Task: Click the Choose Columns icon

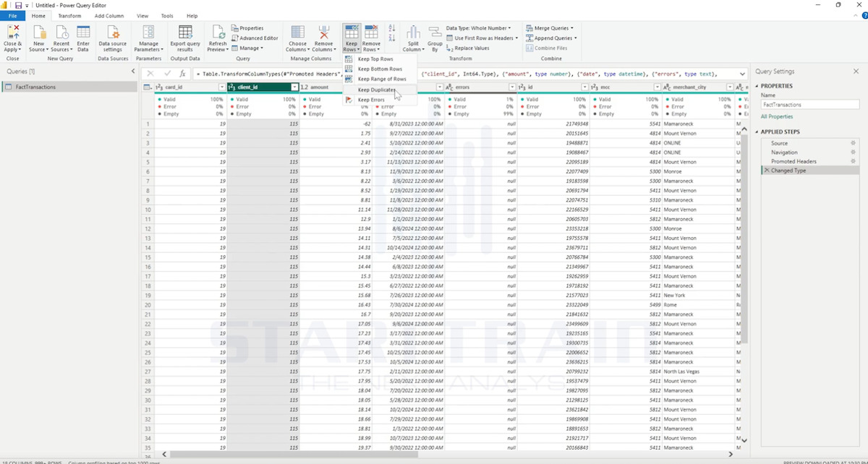Action: click(297, 33)
